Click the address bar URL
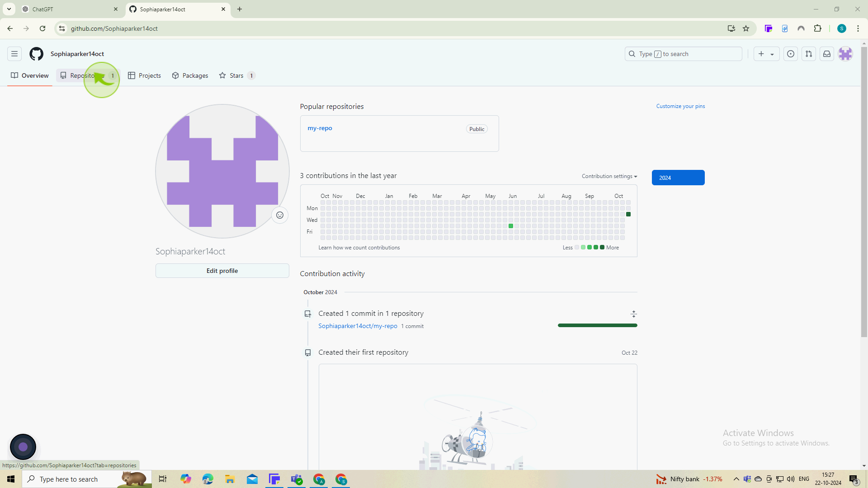868x488 pixels. point(114,28)
